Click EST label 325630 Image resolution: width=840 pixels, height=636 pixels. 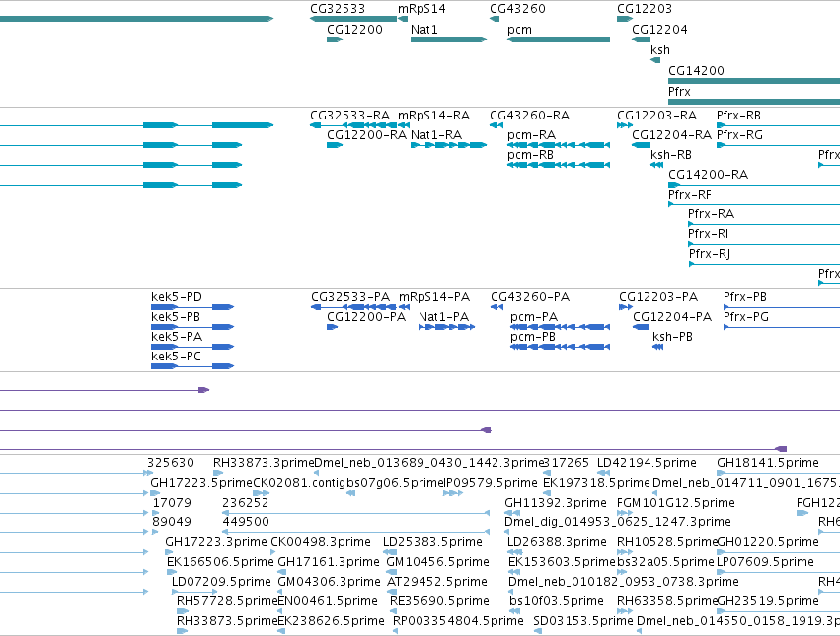point(171,463)
